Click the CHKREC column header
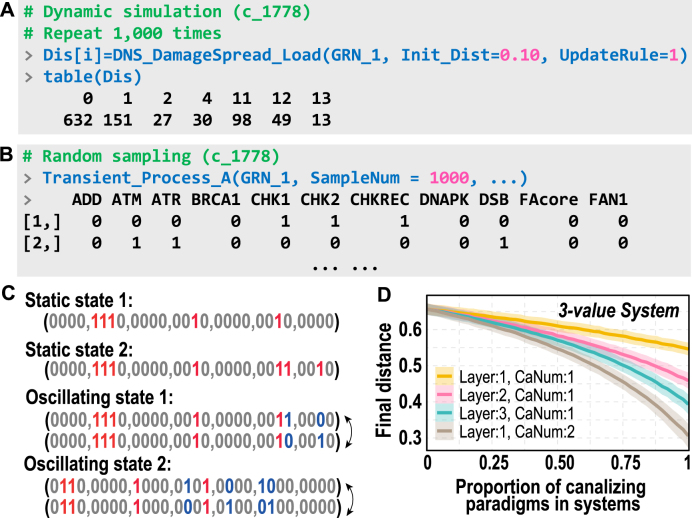 click(380, 200)
